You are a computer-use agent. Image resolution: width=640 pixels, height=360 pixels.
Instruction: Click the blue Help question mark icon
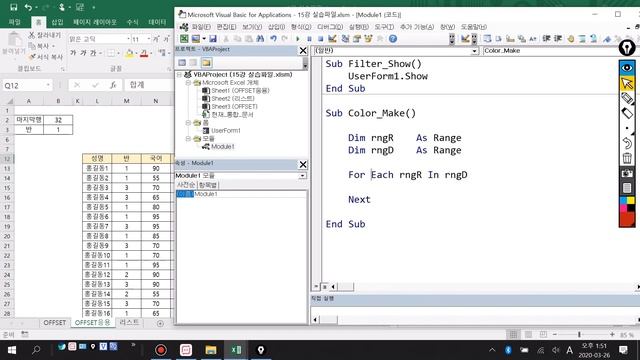pos(393,39)
